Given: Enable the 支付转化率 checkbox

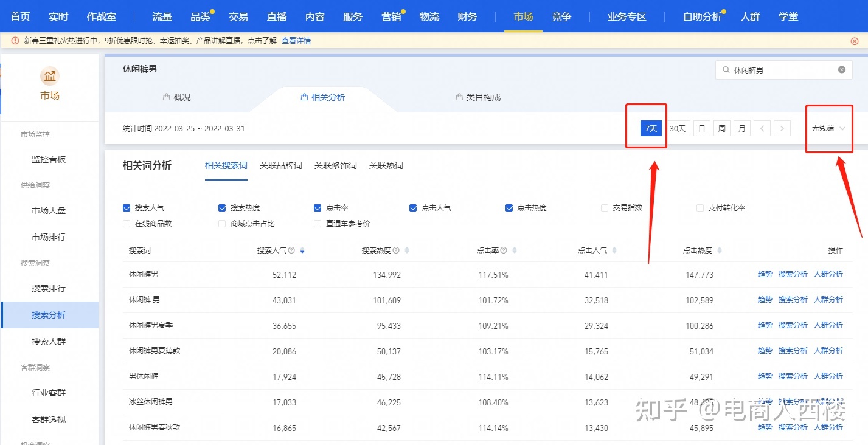Looking at the screenshot, I should (x=700, y=208).
